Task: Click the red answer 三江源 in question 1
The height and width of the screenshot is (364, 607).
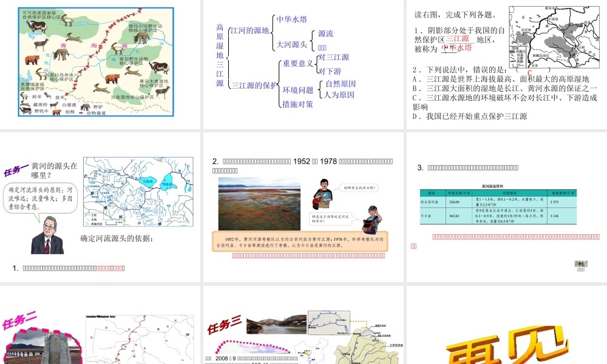Action: [458, 39]
